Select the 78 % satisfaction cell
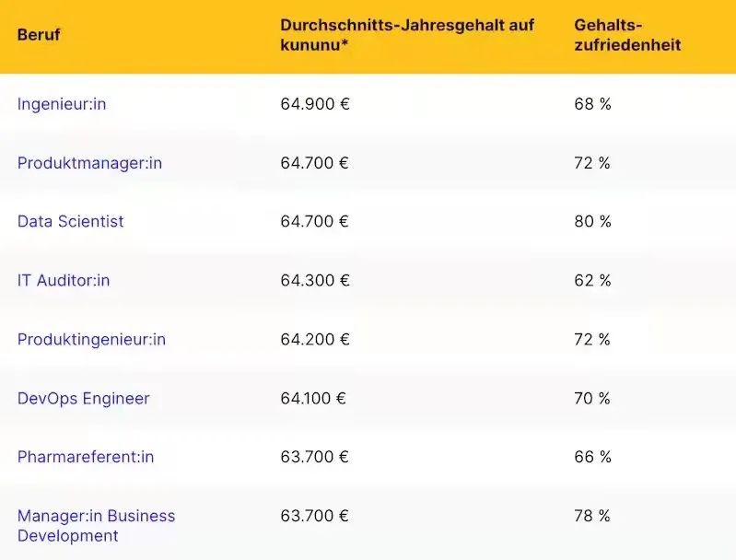 592,516
